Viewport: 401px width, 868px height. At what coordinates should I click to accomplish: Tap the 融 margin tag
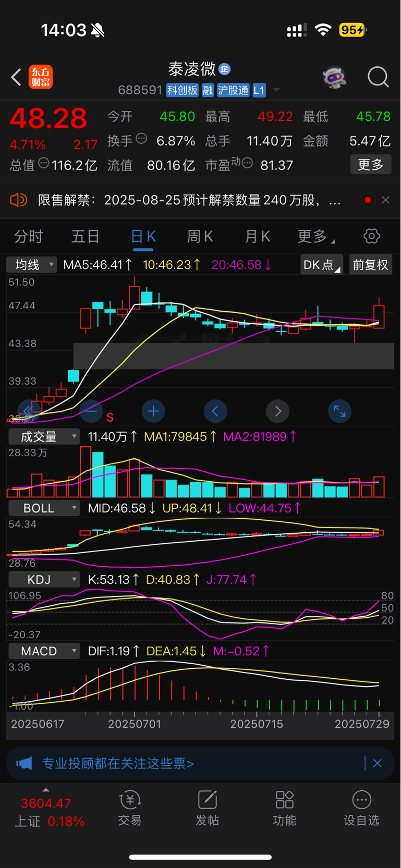click(208, 90)
